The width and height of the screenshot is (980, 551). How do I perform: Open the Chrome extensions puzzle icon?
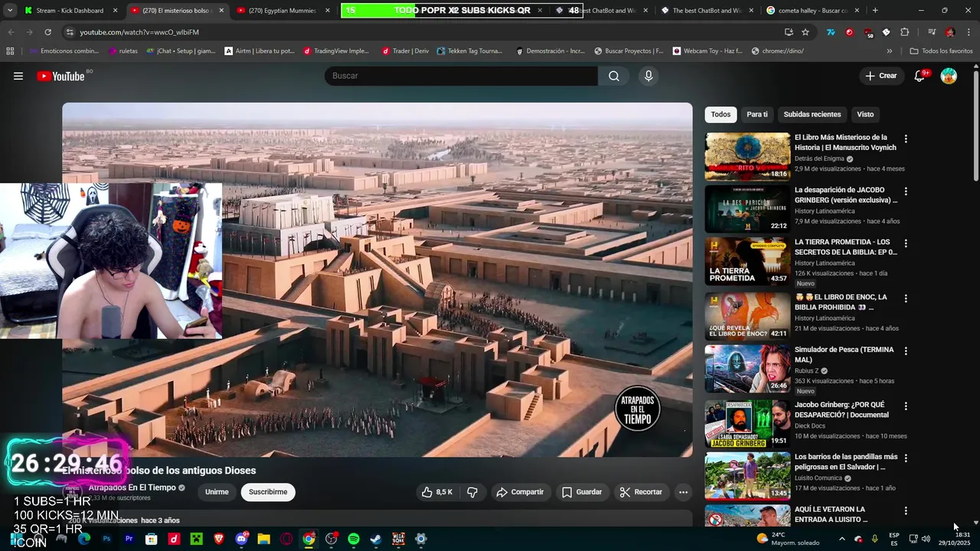(904, 32)
